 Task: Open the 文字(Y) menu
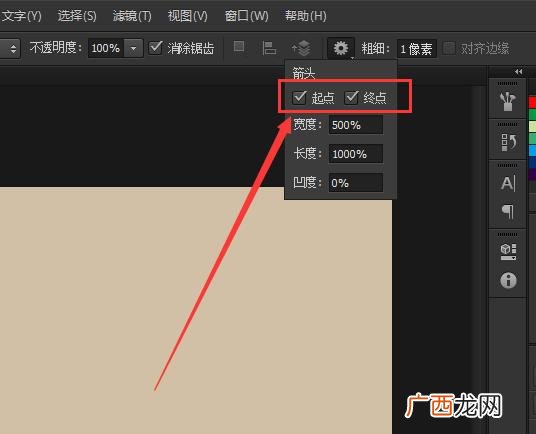tap(21, 16)
